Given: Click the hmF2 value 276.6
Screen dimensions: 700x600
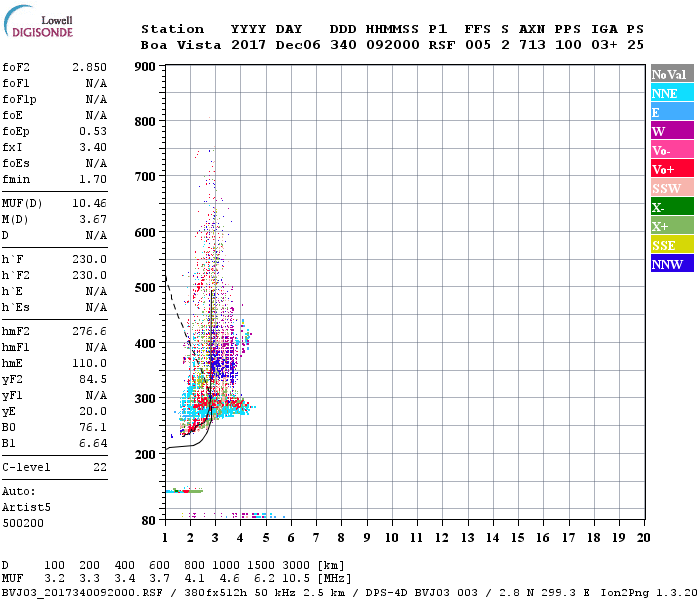Looking at the screenshot, I should coord(89,329).
